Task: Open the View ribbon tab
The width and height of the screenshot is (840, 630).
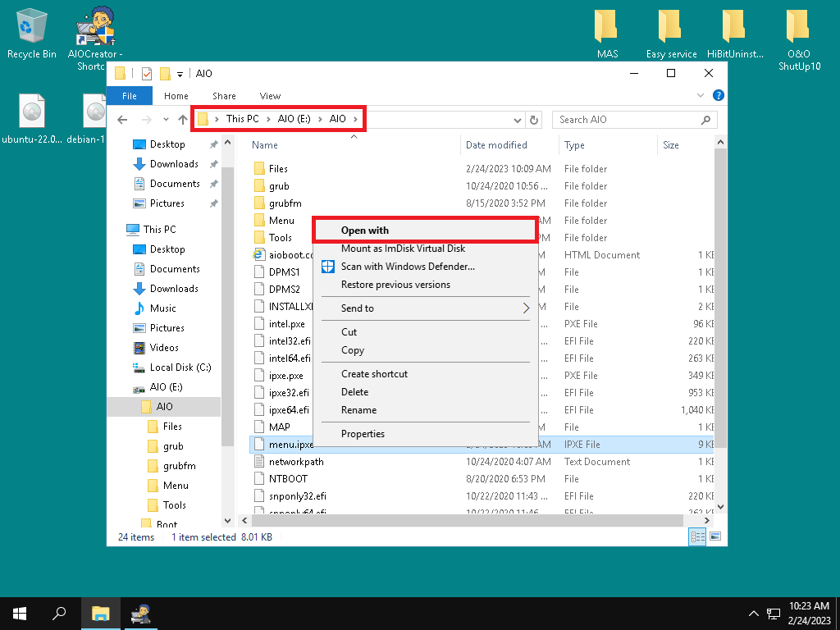Action: [x=270, y=96]
